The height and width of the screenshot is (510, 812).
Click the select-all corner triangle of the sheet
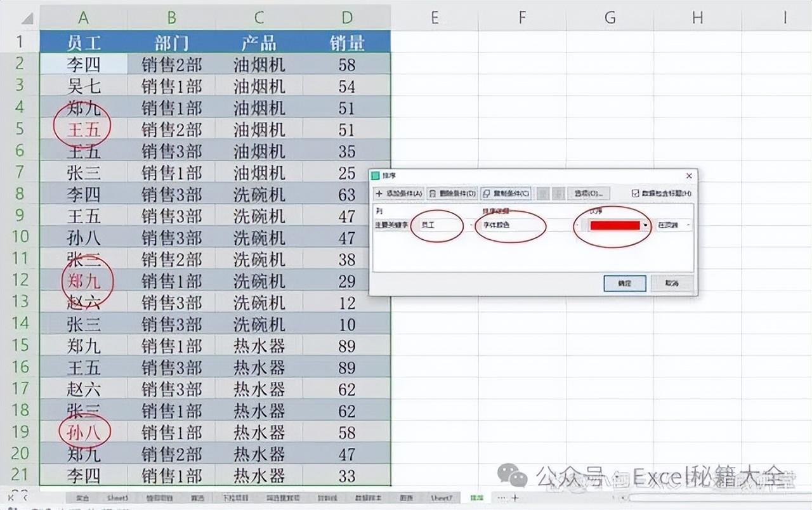[27, 18]
